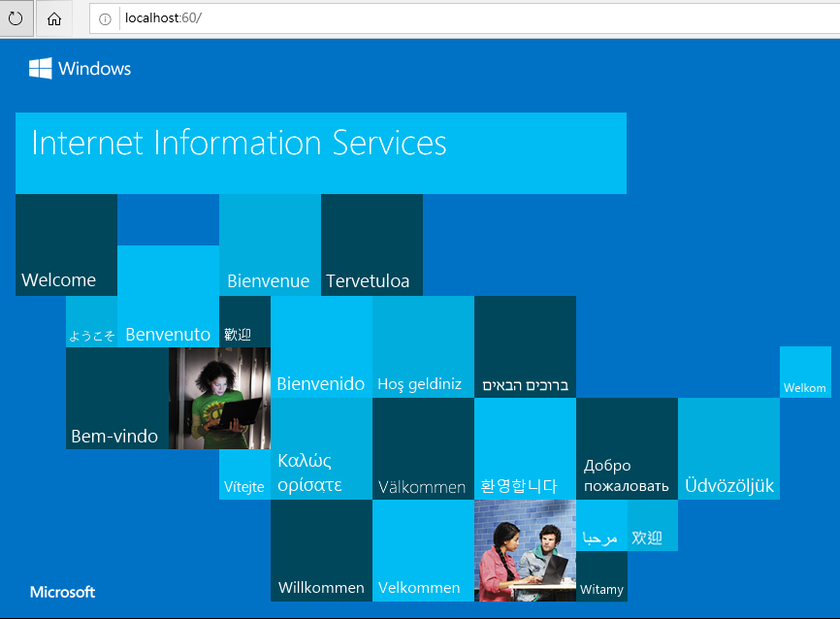
Task: Click the Benvenuto tile
Action: tap(168, 296)
